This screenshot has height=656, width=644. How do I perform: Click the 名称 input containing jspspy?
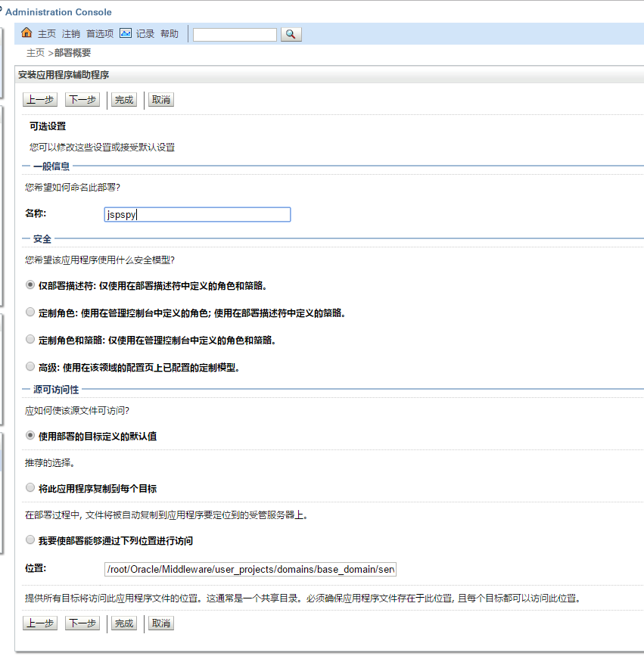click(x=198, y=215)
